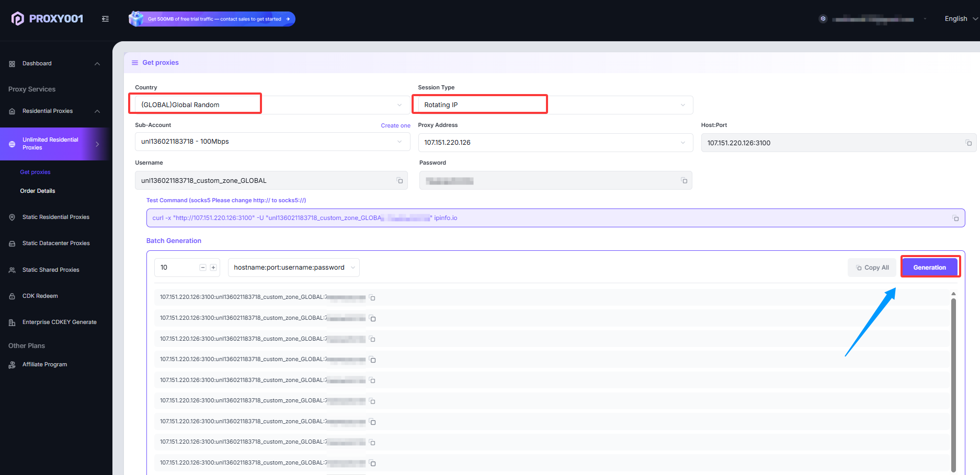The image size is (980, 475).
Task: Click the user avatar icon in header
Action: (823, 19)
